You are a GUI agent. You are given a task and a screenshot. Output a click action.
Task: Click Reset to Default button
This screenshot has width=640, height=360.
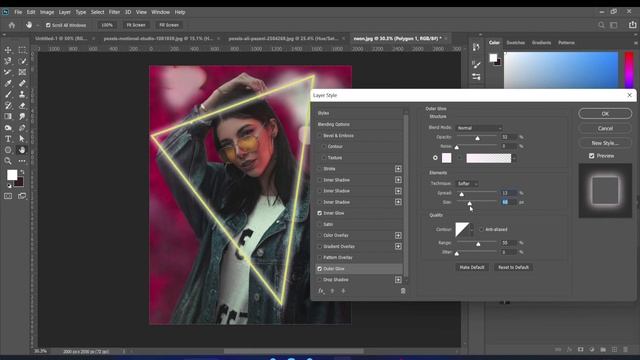[513, 267]
